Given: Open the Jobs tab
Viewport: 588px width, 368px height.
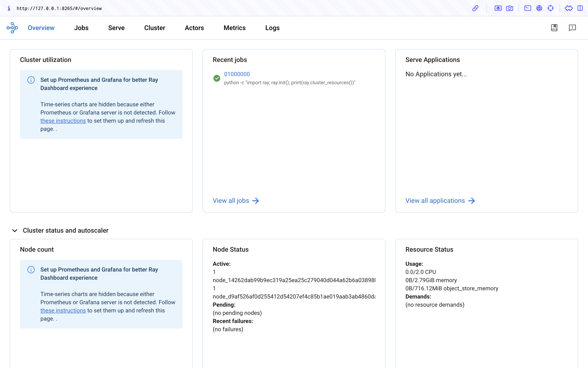Looking at the screenshot, I should click(81, 28).
